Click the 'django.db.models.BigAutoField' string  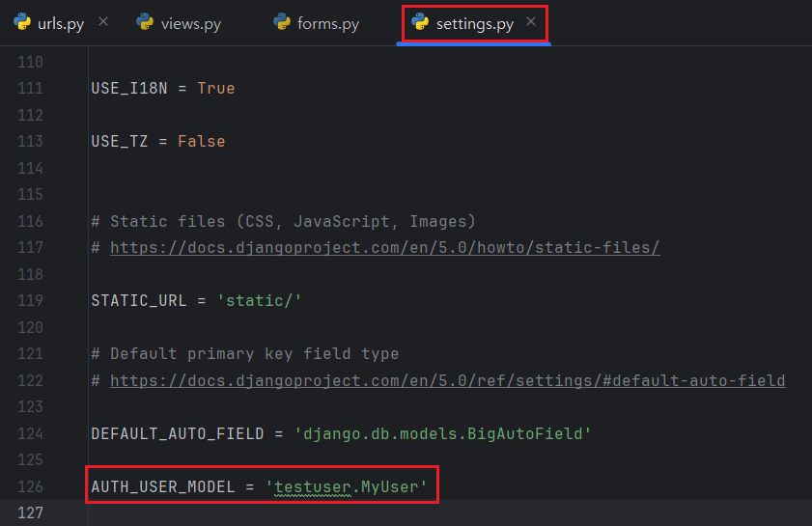[442, 433]
